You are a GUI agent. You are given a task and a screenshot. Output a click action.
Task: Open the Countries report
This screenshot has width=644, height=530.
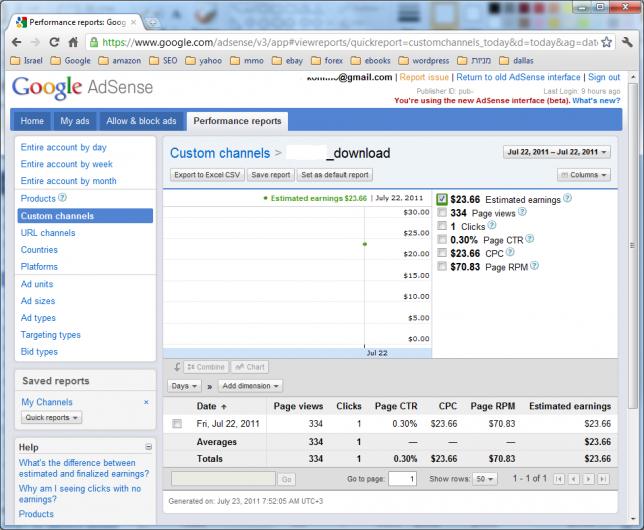pyautogui.click(x=39, y=250)
